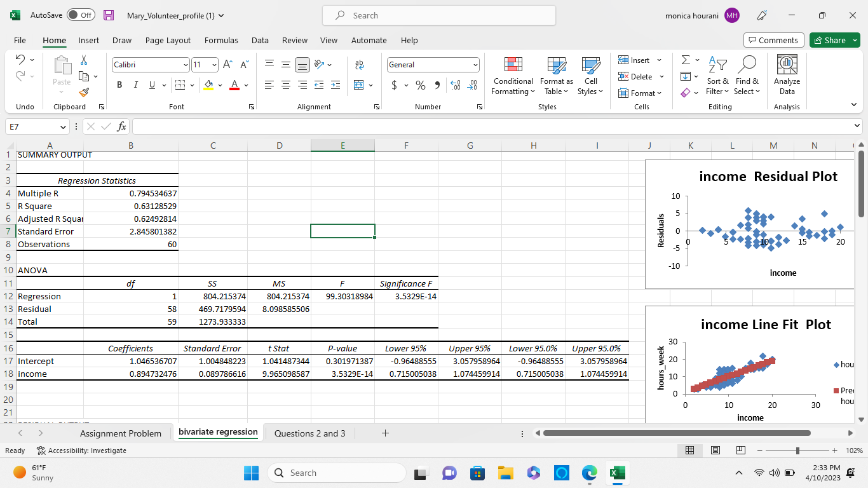Click the Insert Function fx icon
The image size is (868, 488).
(x=121, y=126)
